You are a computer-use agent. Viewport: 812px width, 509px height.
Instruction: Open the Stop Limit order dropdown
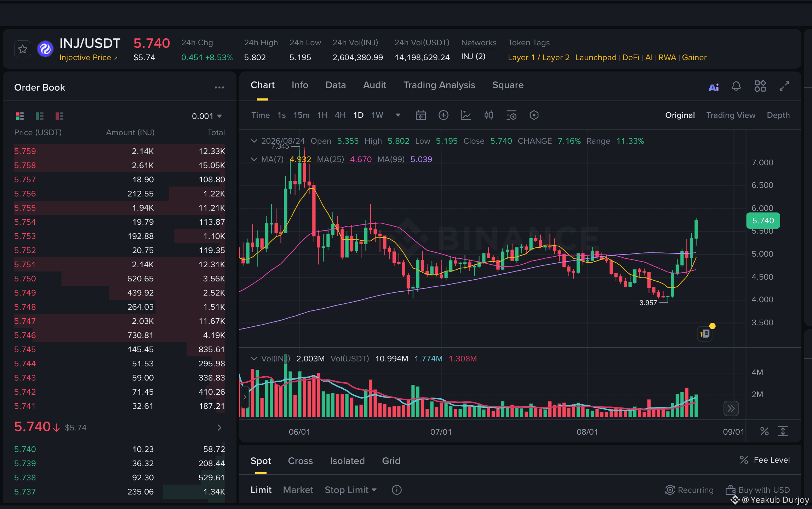click(x=351, y=490)
